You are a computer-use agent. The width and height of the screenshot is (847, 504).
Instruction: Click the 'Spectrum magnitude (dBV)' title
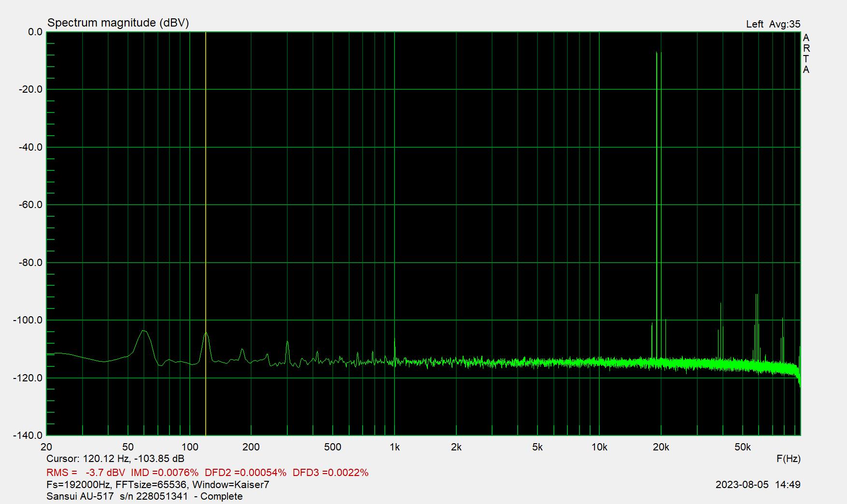coord(118,23)
